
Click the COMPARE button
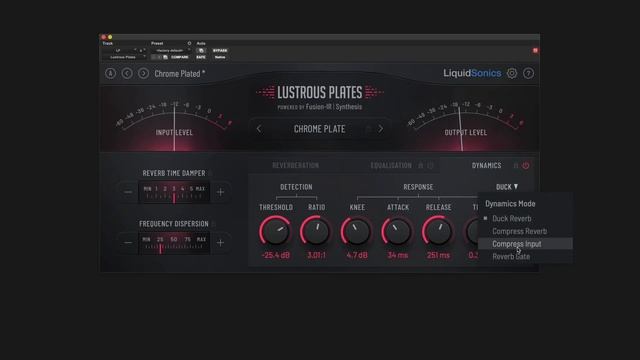pos(180,58)
